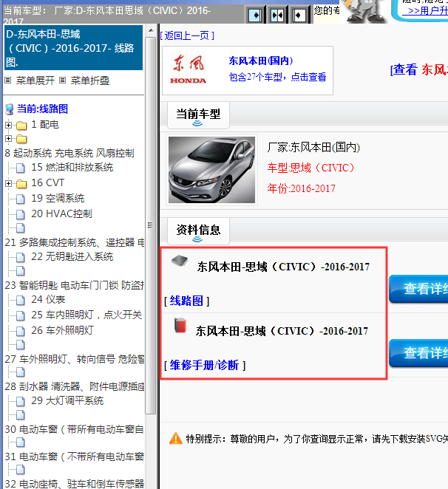Select tree item 32 电动座椅
448x489 pixels.
coord(75,484)
